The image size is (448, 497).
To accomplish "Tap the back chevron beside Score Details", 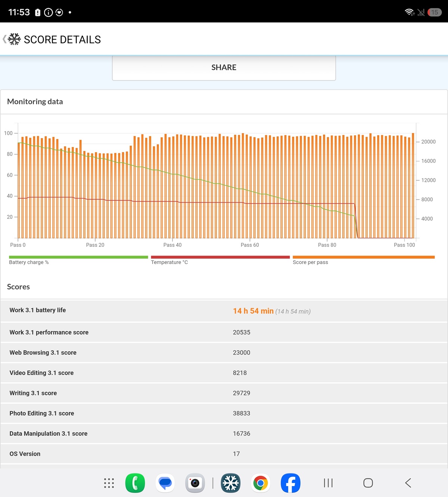I will (x=4, y=39).
